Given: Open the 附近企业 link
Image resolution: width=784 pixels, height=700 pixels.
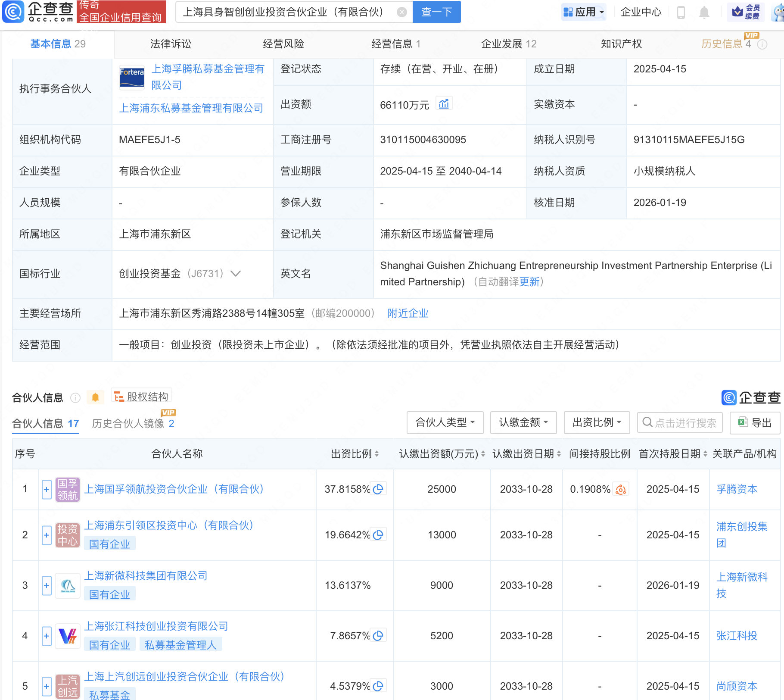Looking at the screenshot, I should [408, 313].
